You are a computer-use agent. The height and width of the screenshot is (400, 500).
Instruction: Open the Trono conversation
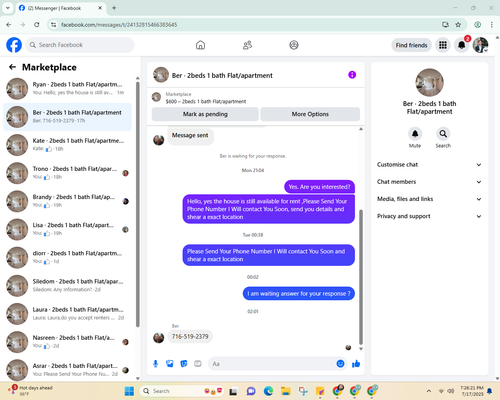[67, 173]
